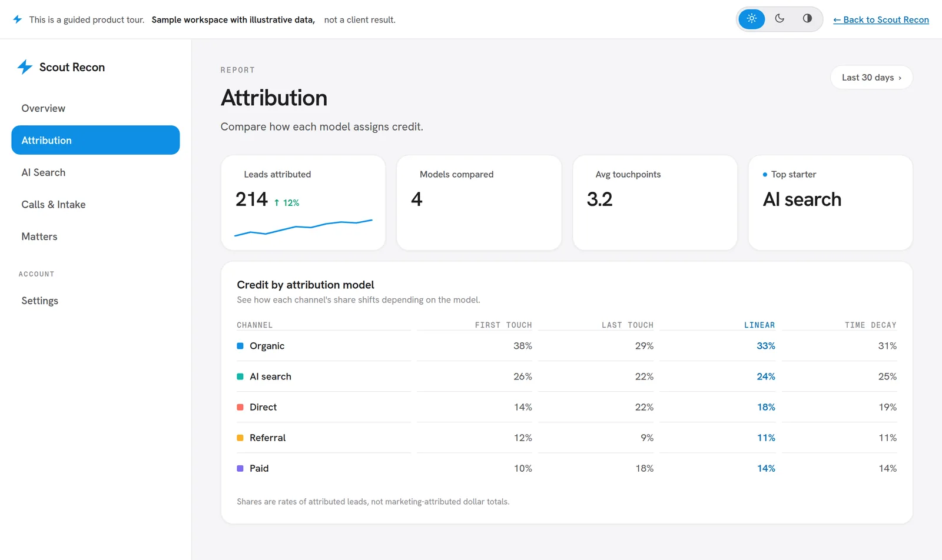This screenshot has height=560, width=942.
Task: Click the blue Organic color swatch
Action: [x=240, y=346]
